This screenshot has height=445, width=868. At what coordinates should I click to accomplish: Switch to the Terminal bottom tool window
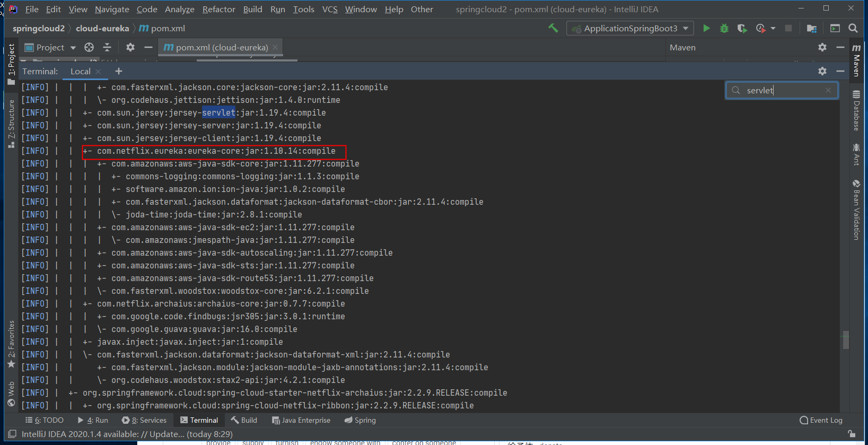tap(199, 420)
